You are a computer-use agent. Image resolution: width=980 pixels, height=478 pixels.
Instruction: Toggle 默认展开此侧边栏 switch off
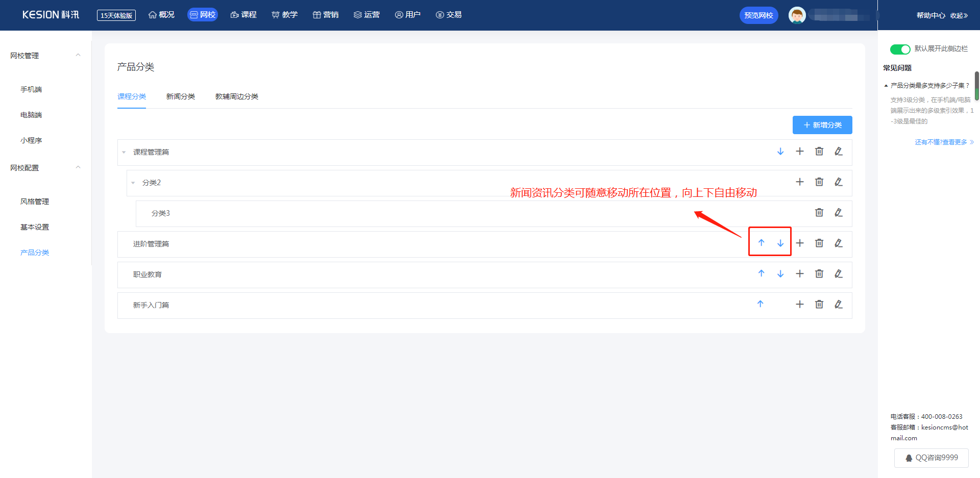tap(900, 49)
